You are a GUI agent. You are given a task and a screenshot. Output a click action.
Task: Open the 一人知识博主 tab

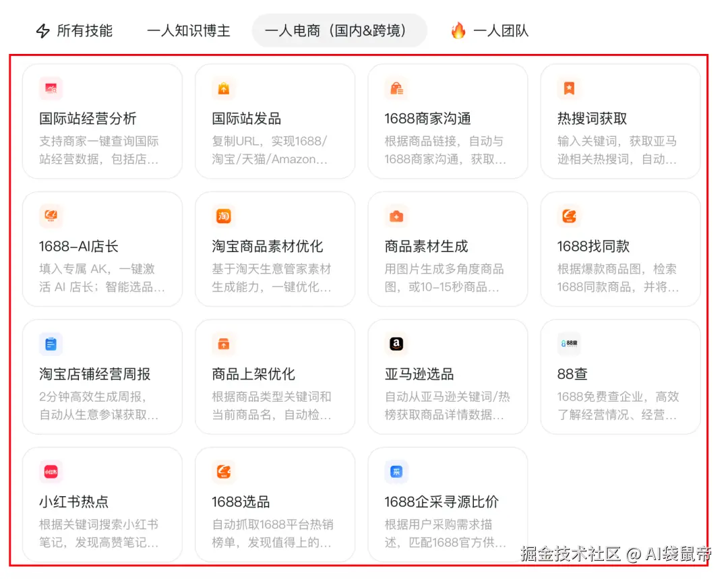coord(188,30)
